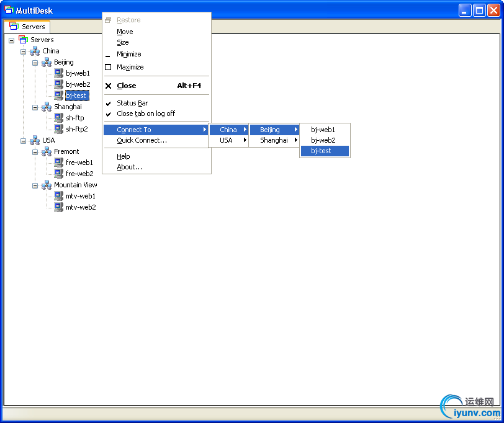The width and height of the screenshot is (504, 423).
Task: Collapse the Servers root node
Action: 12,40
